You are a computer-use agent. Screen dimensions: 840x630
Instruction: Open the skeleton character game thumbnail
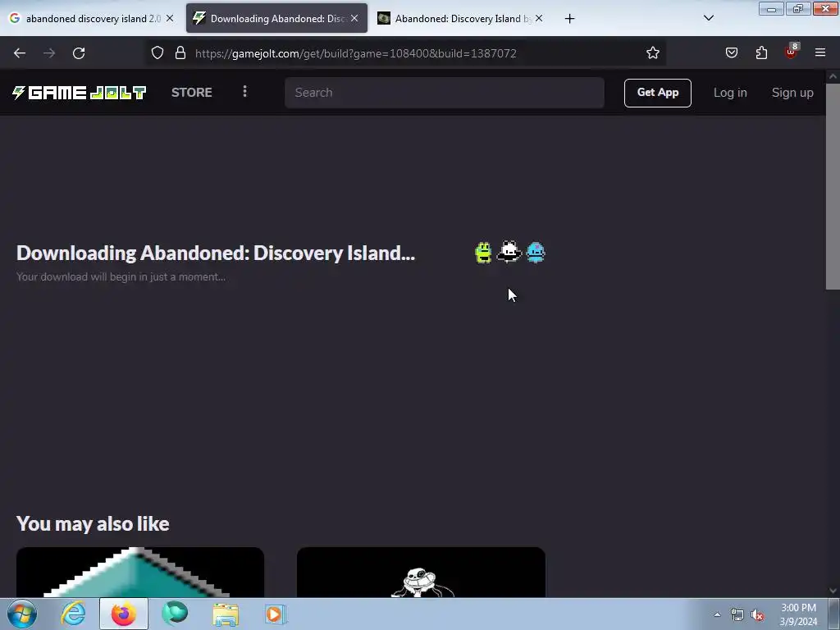[421, 572]
